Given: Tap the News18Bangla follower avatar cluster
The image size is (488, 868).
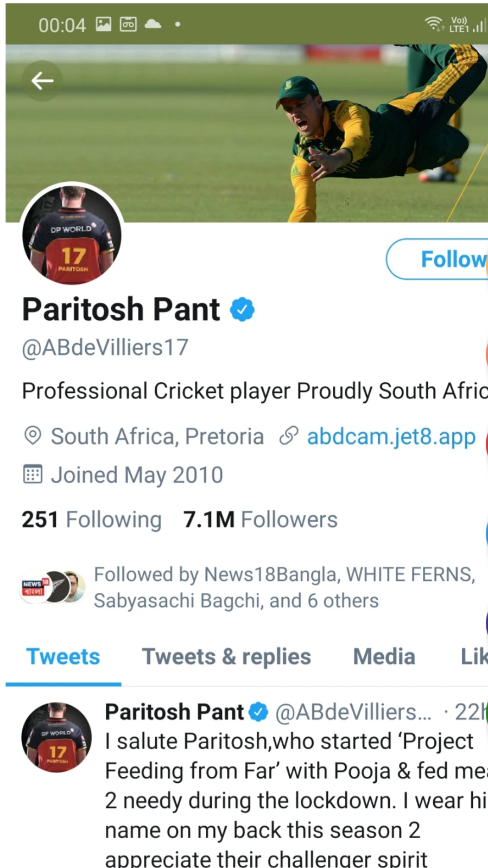Looking at the screenshot, I should pos(53,587).
